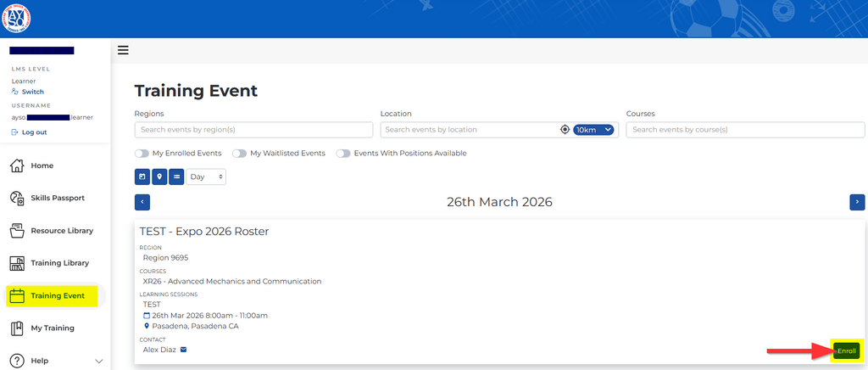Switch to calendar view icon
Screen dimensions: 868x370
(x=142, y=177)
